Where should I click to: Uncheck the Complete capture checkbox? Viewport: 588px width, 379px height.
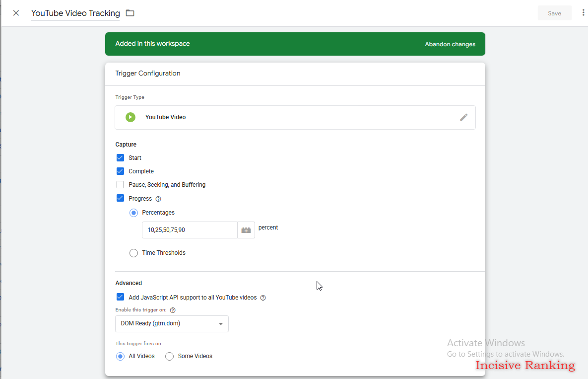pos(120,171)
